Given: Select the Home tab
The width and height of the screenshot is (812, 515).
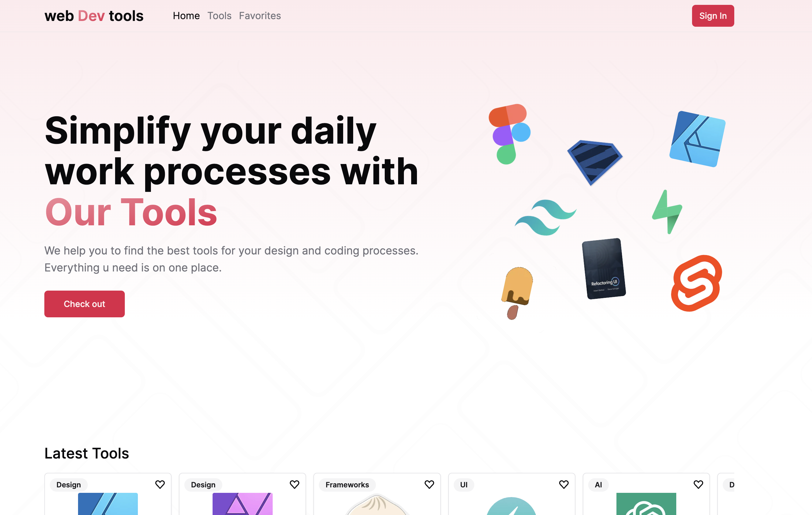Looking at the screenshot, I should [186, 15].
